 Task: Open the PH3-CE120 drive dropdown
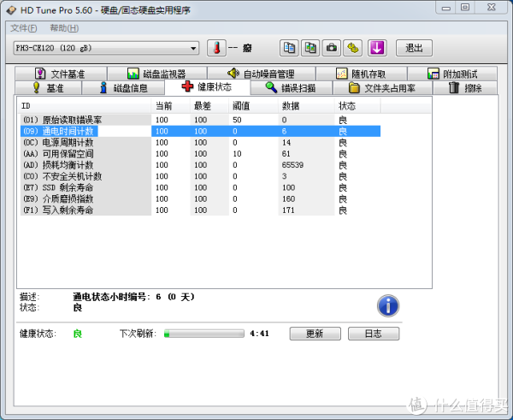tap(106, 48)
